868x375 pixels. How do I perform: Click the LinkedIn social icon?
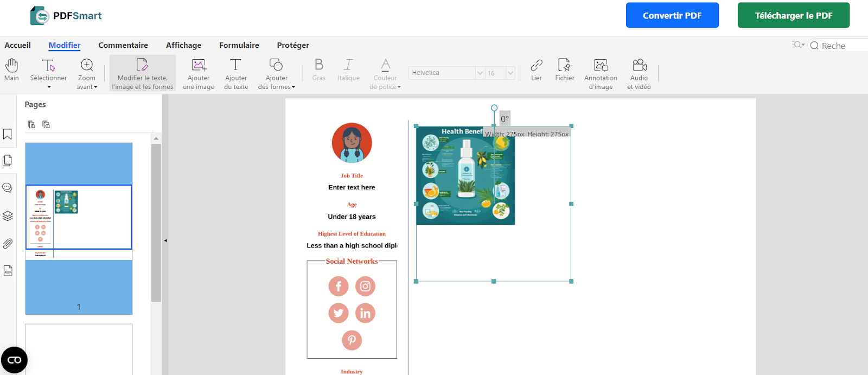pyautogui.click(x=365, y=313)
